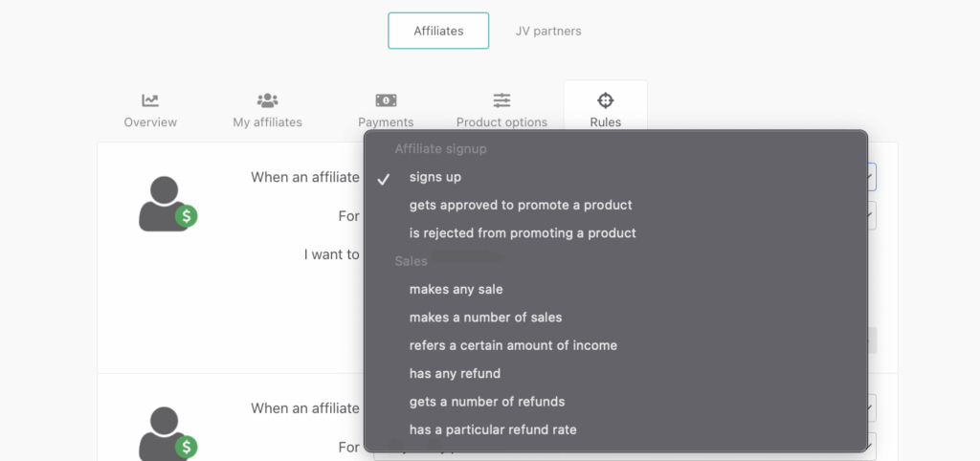Click the checkmark beside signs up
Screen dimensions: 980x461
[x=384, y=178]
